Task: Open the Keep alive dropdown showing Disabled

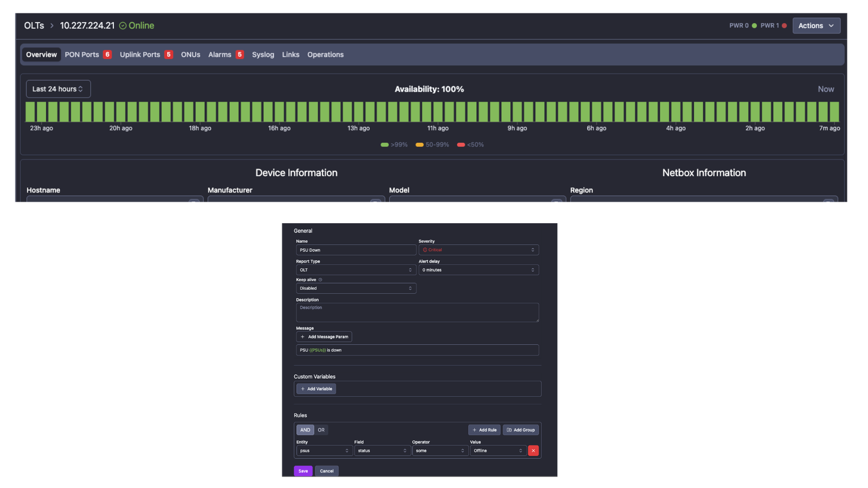Action: (x=356, y=288)
